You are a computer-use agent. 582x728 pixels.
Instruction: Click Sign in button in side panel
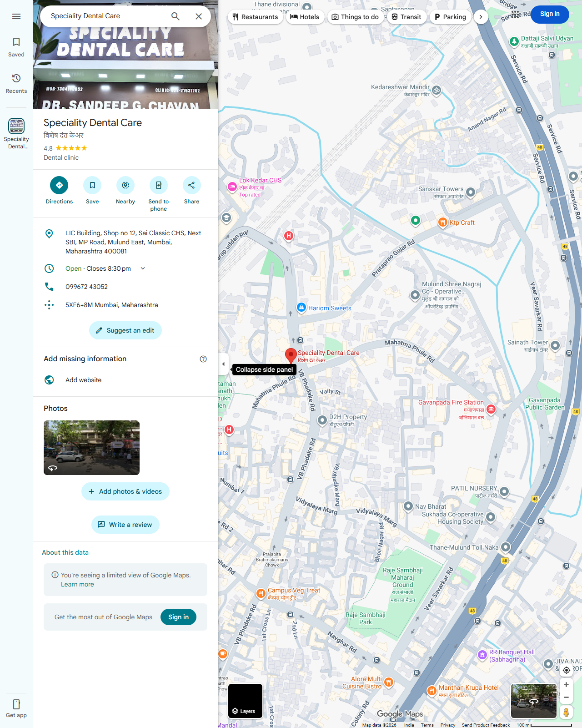click(x=178, y=617)
